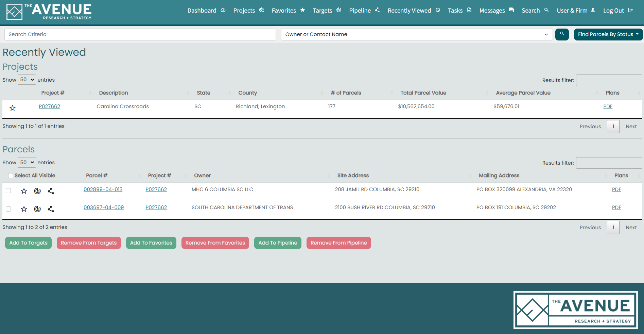Click Remove From Favorites button

(x=215, y=243)
